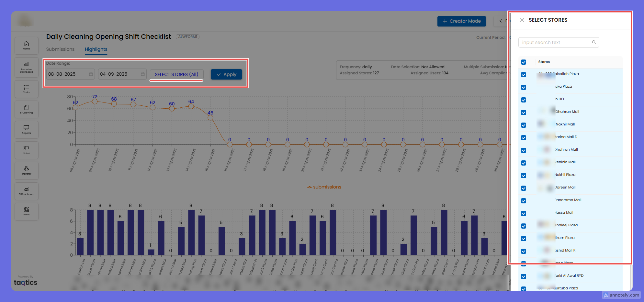Open the E-Learning sidebar icon
644x302 pixels.
point(27,109)
